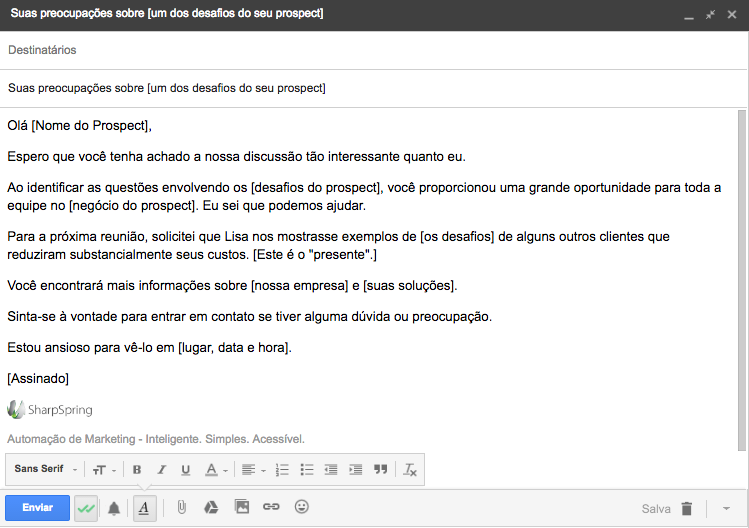This screenshot has height=528, width=749.
Task: Increase the indent
Action: (x=356, y=470)
